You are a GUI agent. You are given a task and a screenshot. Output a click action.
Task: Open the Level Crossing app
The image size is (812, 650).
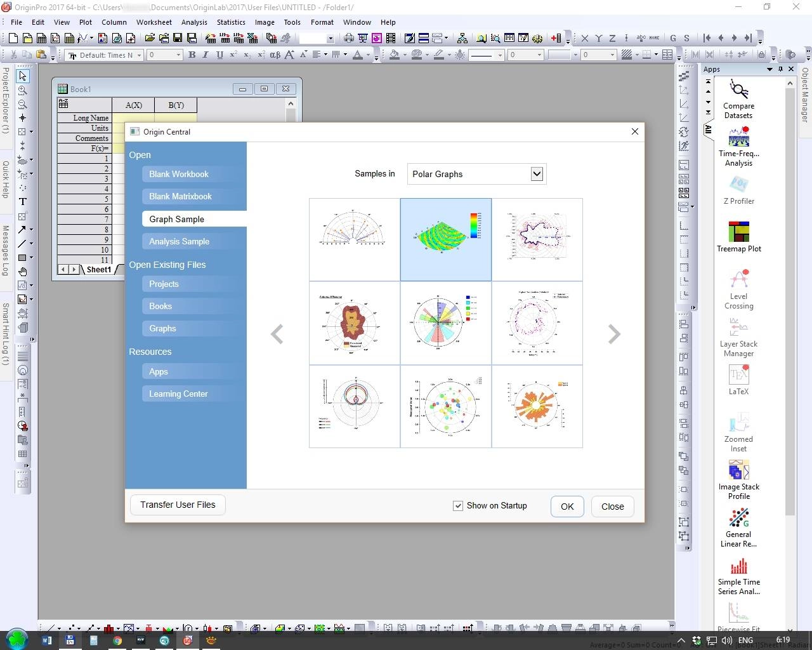tap(738, 289)
